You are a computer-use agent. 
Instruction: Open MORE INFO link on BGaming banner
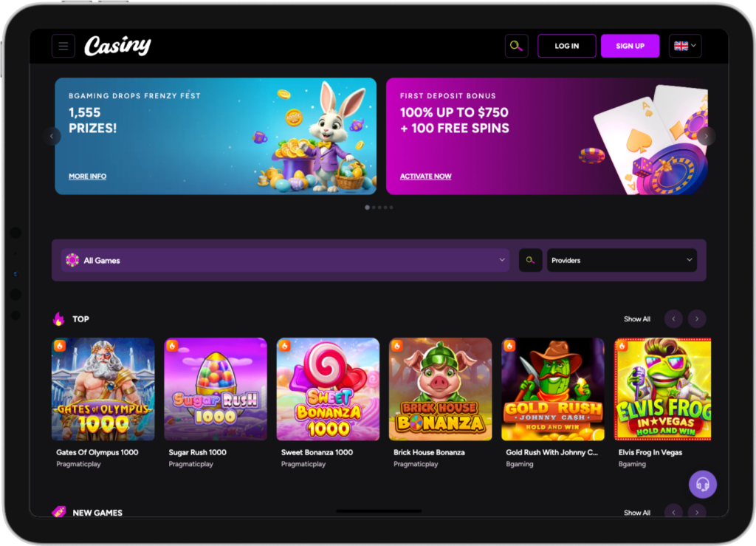tap(88, 177)
